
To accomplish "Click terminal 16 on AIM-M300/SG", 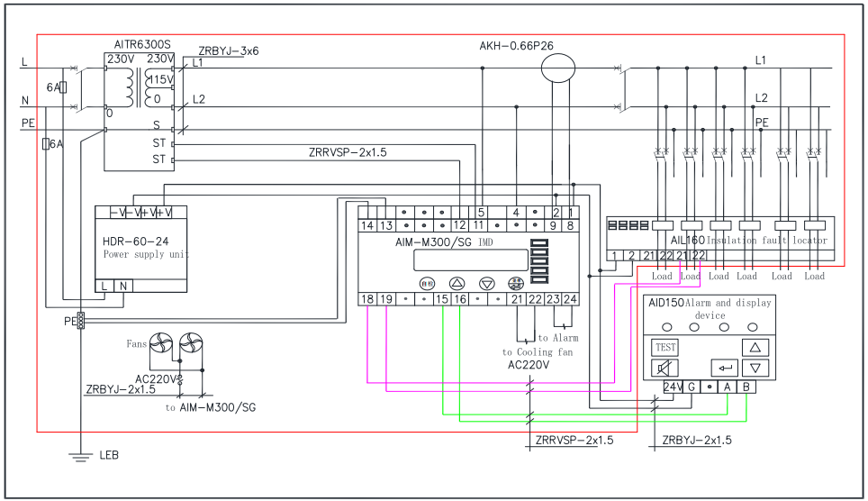I will click(x=460, y=299).
